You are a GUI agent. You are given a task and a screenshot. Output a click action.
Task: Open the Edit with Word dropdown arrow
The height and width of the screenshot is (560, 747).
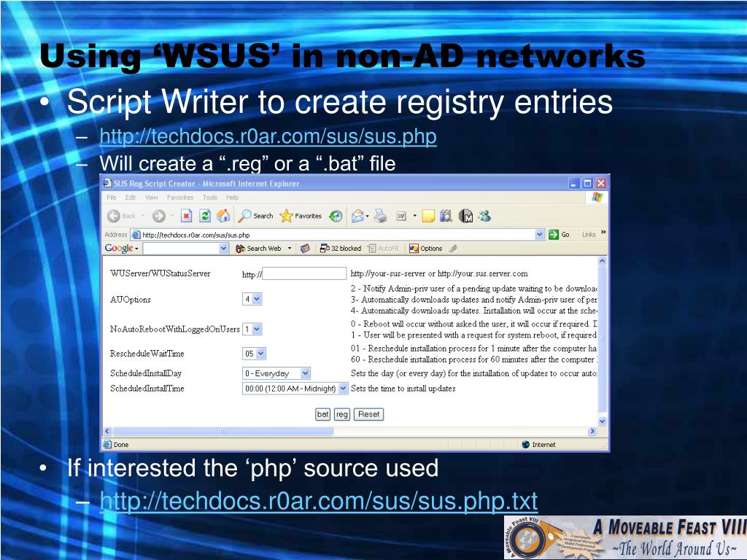414,216
